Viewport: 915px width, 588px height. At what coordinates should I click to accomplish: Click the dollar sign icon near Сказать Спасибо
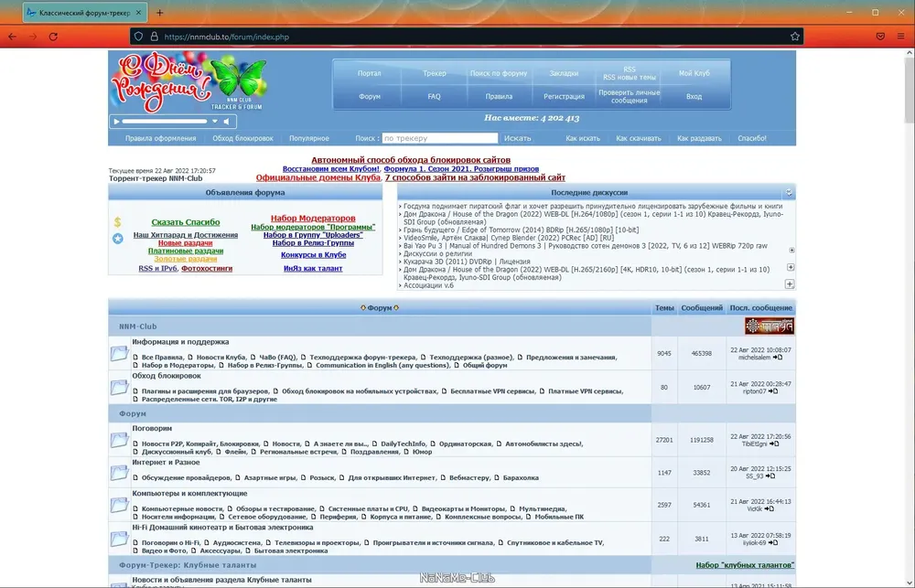[x=117, y=221]
